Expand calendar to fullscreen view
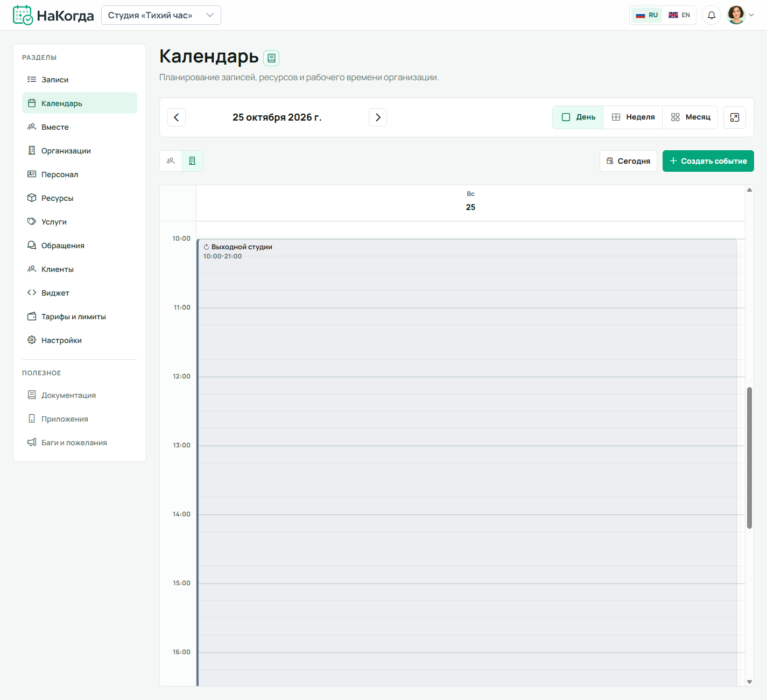This screenshot has height=700, width=767. click(x=734, y=117)
